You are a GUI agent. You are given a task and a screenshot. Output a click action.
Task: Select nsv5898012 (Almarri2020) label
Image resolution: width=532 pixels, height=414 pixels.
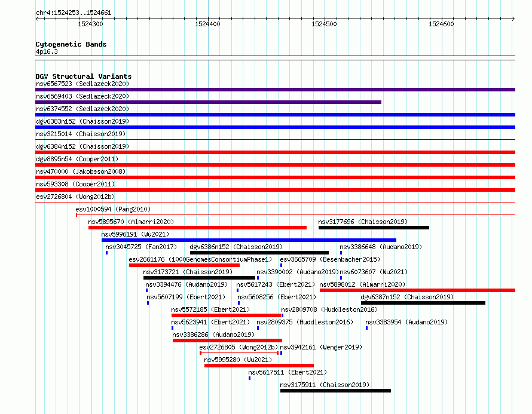pos(362,284)
